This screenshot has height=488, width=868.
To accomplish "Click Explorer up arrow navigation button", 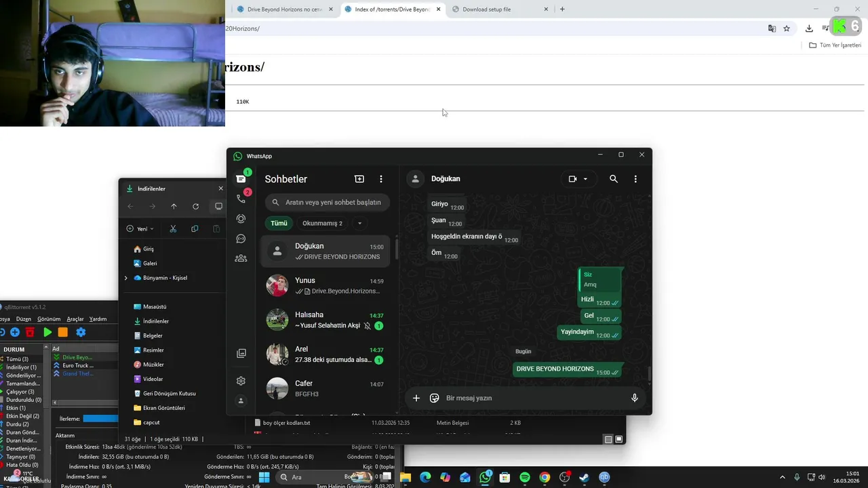I will 174,207.
